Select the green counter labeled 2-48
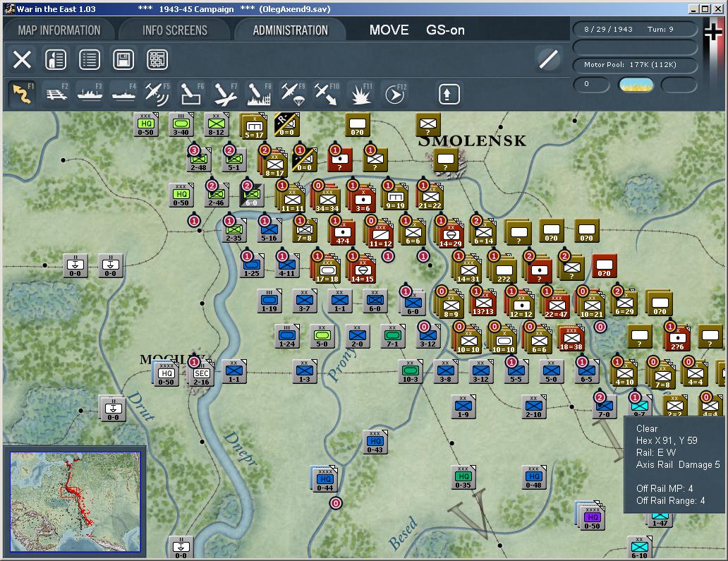 click(199, 159)
